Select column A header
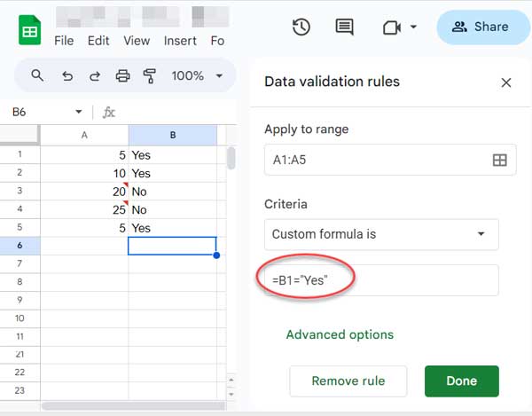The image size is (532, 416). point(84,135)
